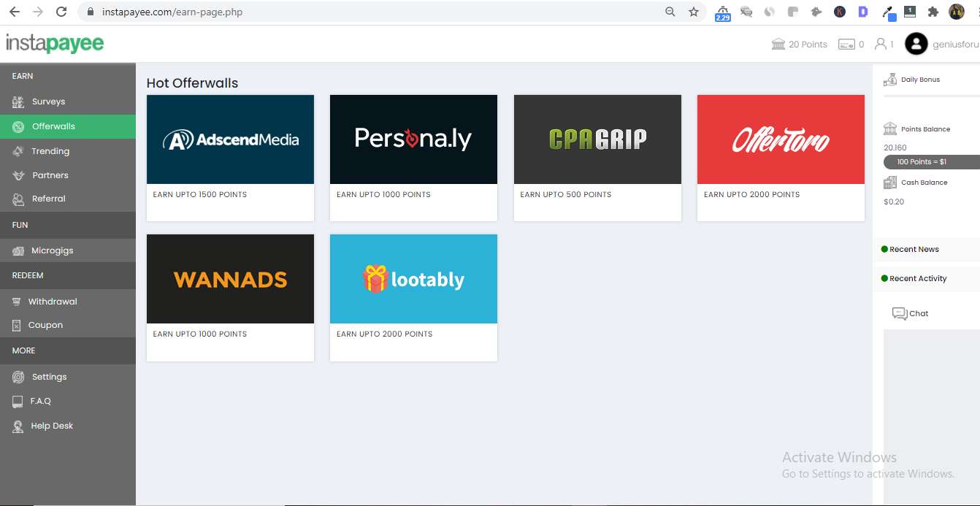This screenshot has width=980, height=506.
Task: Click the browser address bar URL
Action: pos(173,12)
